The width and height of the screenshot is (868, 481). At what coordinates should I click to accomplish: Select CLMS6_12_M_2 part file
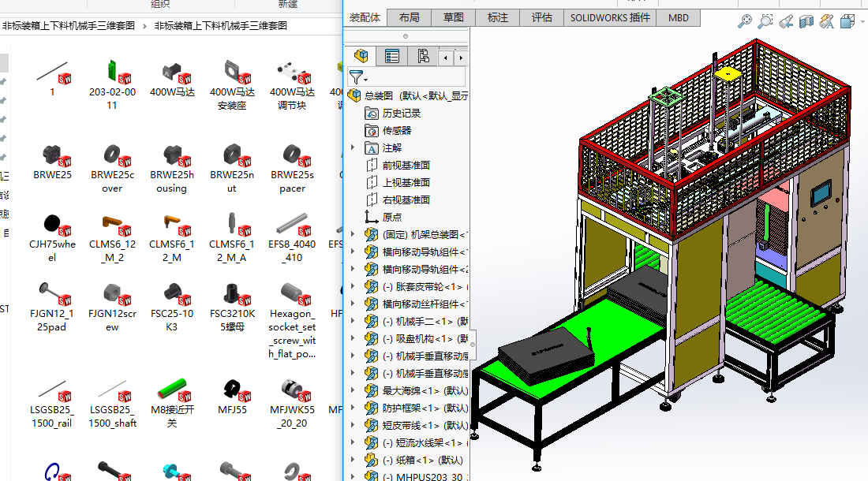(112, 237)
